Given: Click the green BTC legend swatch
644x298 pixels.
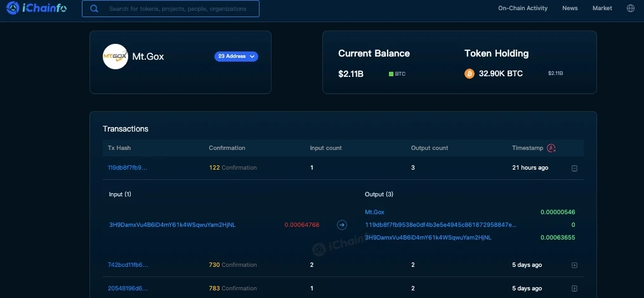Looking at the screenshot, I should coord(391,74).
